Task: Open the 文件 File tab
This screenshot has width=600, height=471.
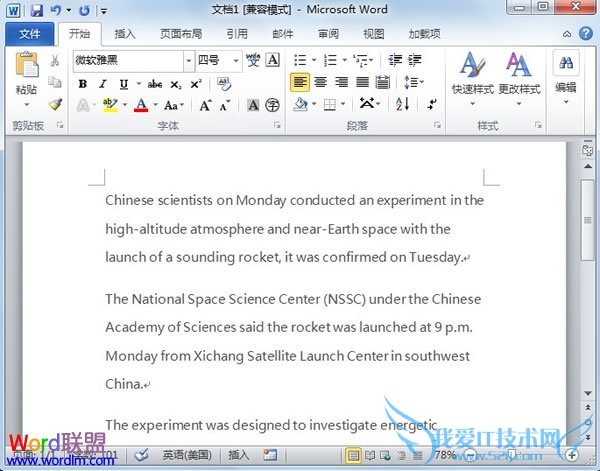Action: pyautogui.click(x=29, y=34)
